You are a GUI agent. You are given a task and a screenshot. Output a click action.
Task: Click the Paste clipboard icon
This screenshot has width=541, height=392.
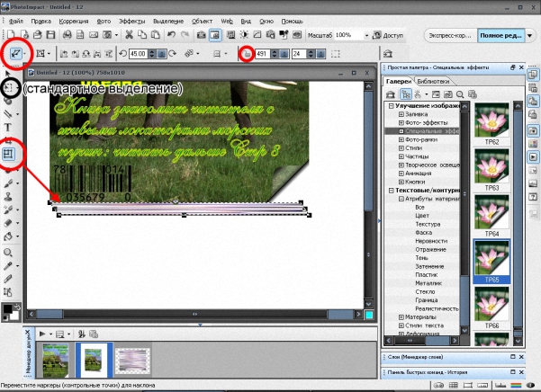(x=156, y=35)
